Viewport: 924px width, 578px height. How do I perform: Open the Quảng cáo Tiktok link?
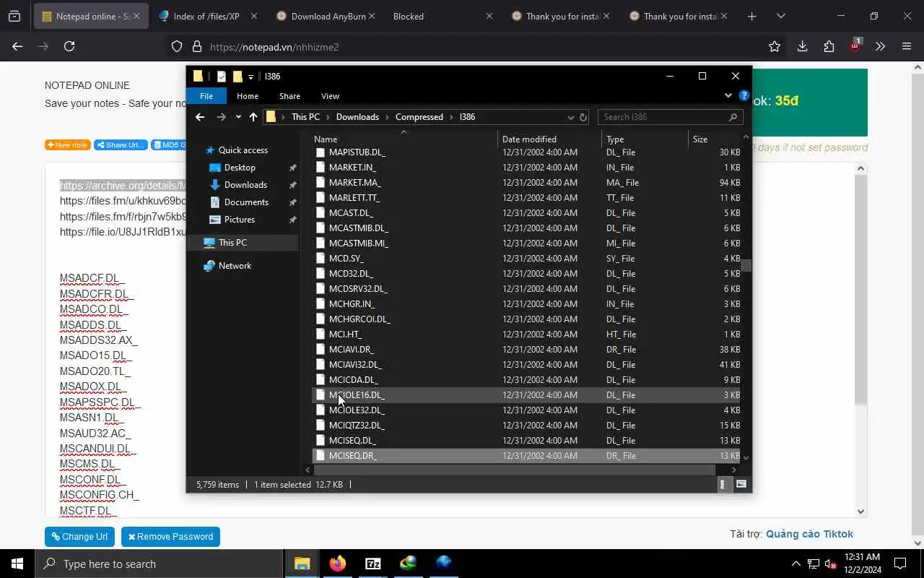(809, 534)
